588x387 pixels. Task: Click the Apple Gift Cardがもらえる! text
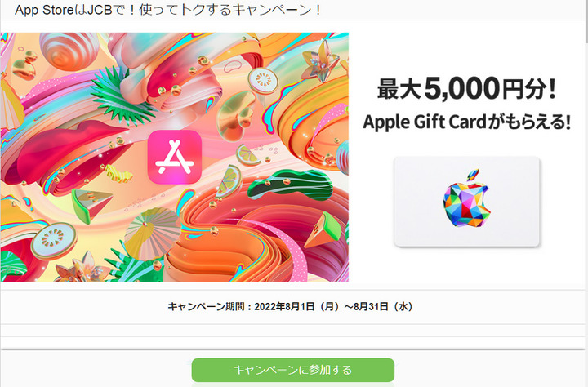[466, 122]
